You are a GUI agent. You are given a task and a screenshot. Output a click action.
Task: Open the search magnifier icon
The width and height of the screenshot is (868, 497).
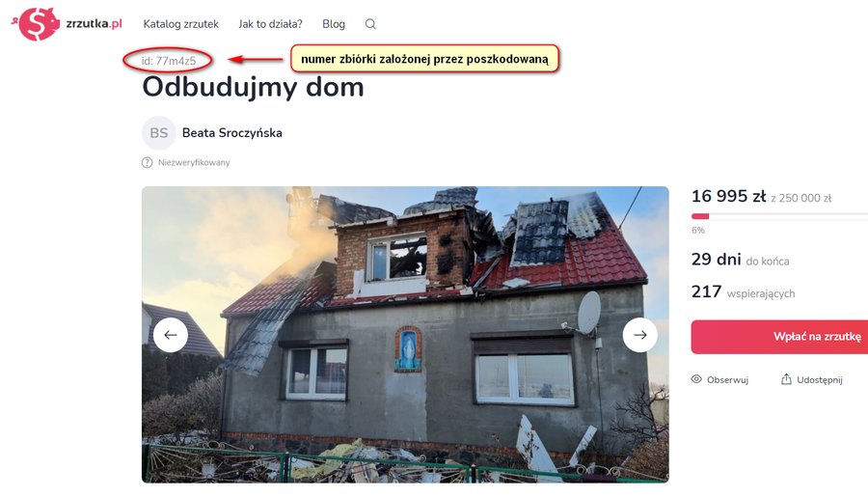click(x=370, y=24)
